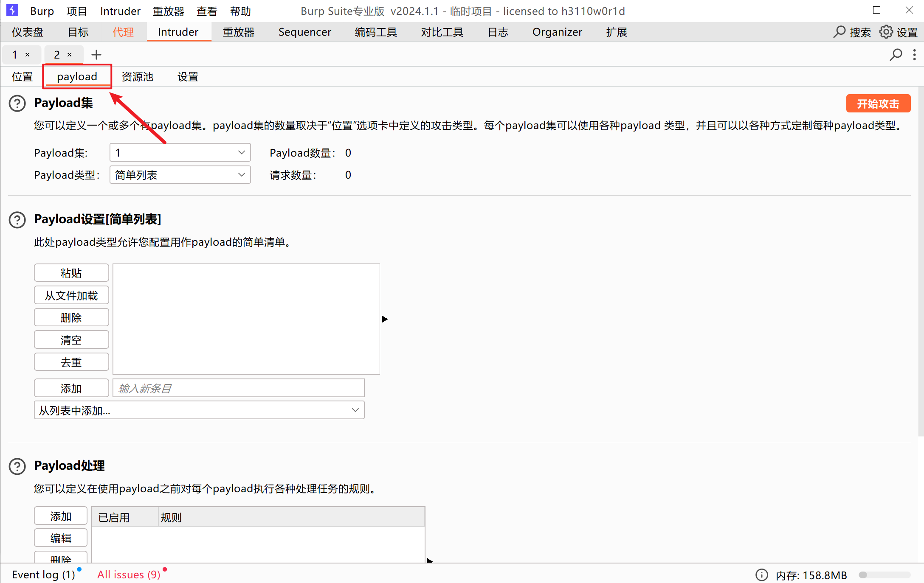Click the 搜索 label in the top toolbar
Image resolution: width=924 pixels, height=583 pixels.
click(x=860, y=32)
